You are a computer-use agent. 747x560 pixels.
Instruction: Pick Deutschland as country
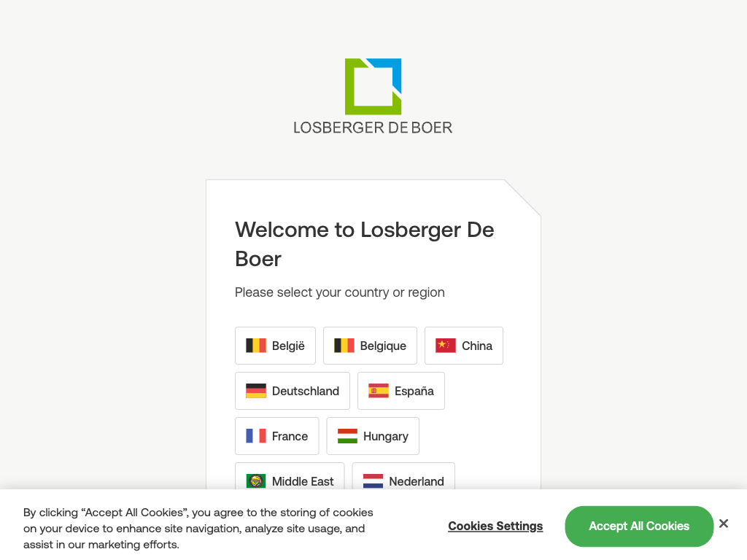[293, 391]
